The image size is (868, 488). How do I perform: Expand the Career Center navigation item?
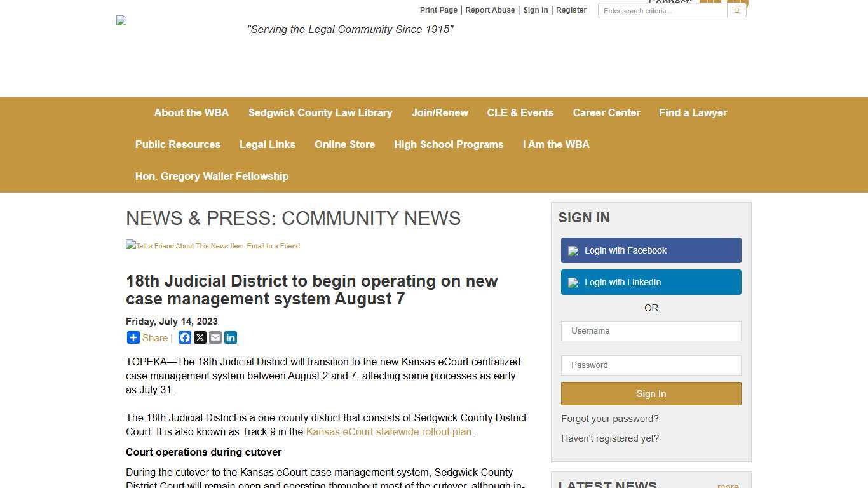coord(606,112)
